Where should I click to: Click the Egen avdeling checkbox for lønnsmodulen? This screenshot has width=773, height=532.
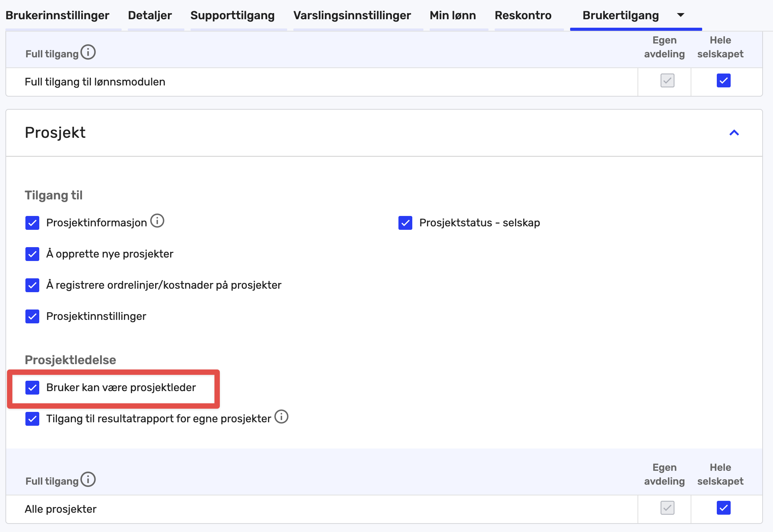(x=666, y=81)
